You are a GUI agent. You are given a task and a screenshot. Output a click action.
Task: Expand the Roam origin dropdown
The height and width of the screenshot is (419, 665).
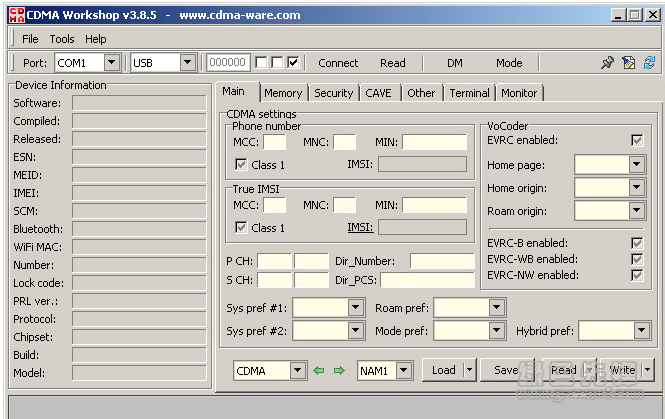[636, 211]
